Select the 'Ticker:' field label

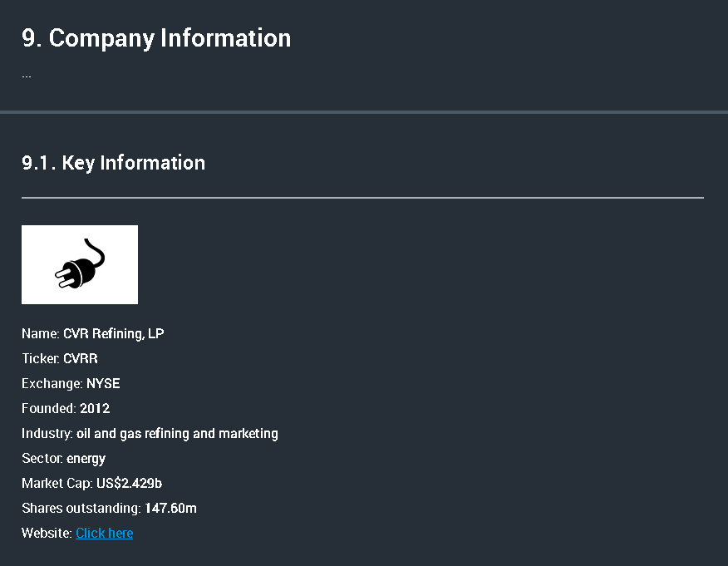coord(40,358)
